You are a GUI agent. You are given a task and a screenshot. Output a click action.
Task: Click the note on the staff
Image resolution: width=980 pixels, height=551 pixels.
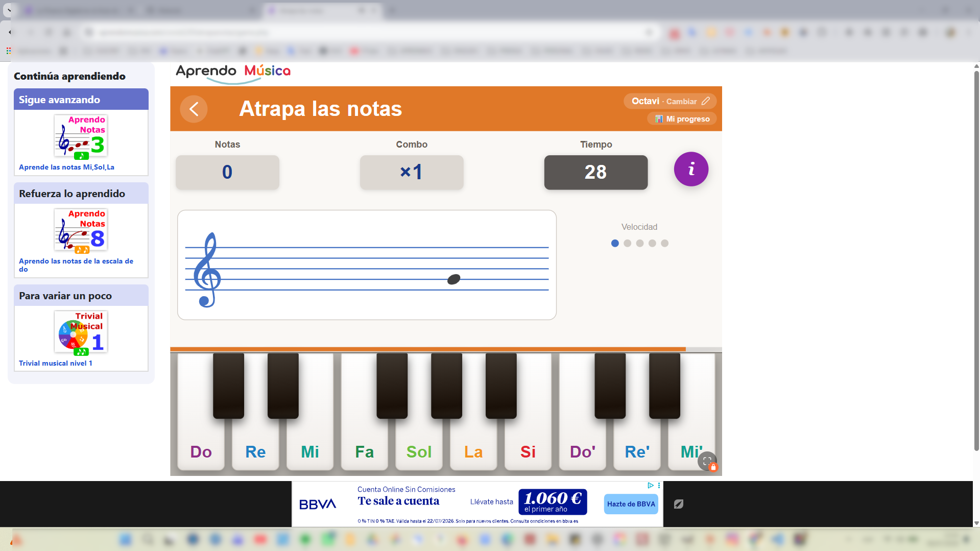pyautogui.click(x=453, y=279)
